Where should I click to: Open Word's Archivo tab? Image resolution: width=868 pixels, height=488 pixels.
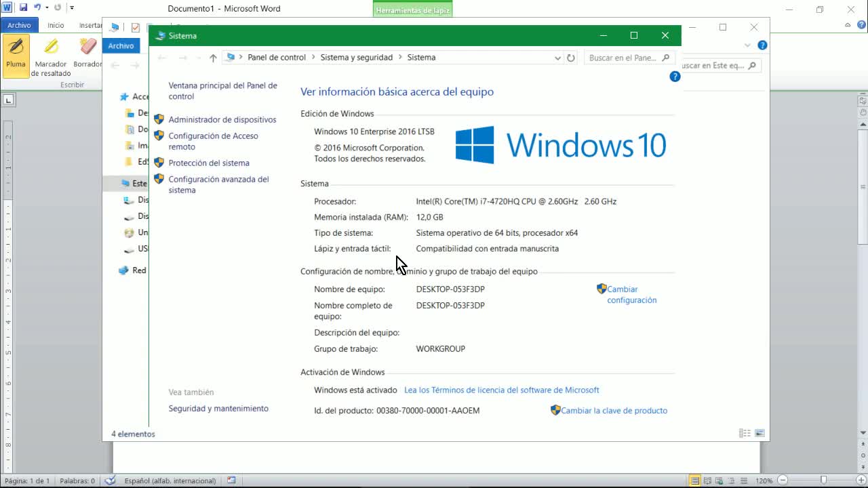[x=19, y=25]
